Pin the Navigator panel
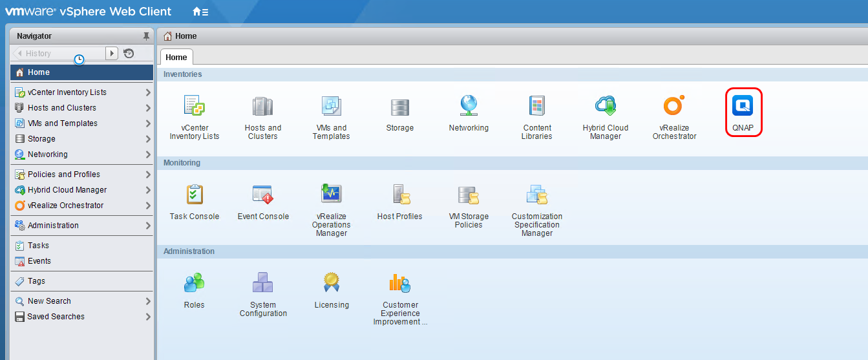 (146, 36)
